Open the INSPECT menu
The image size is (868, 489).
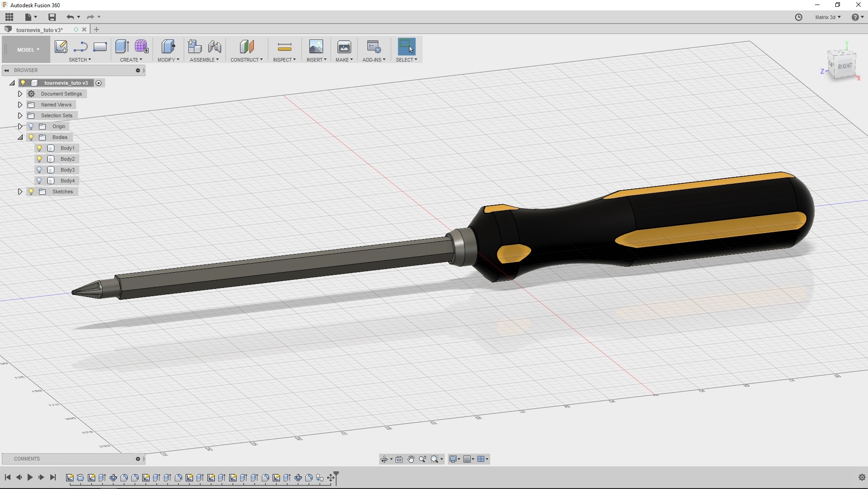pyautogui.click(x=284, y=60)
